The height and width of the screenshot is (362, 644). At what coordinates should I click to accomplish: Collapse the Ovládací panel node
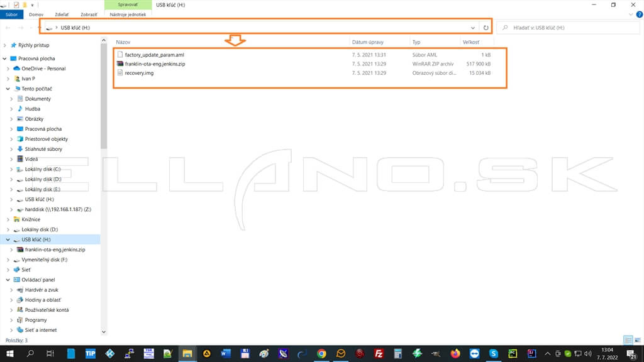[x=8, y=280]
